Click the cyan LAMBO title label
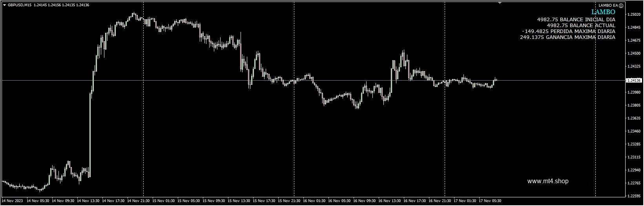644x206 pixels. 603,12
